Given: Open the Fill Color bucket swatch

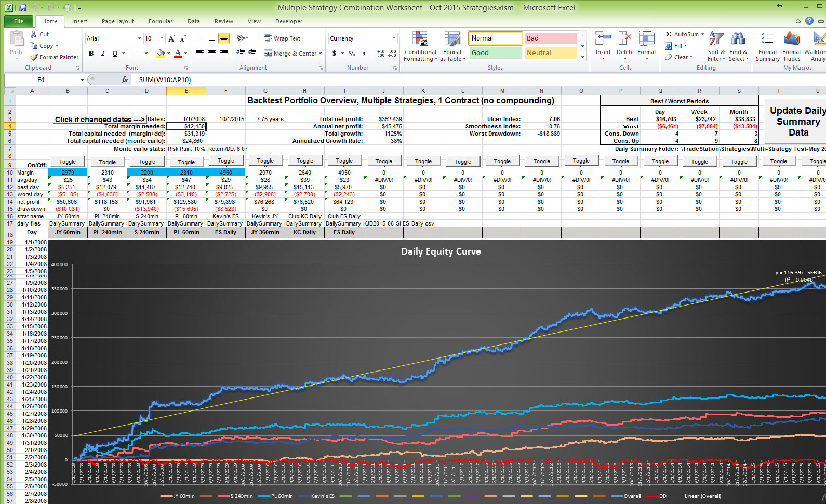Looking at the screenshot, I should [161, 53].
